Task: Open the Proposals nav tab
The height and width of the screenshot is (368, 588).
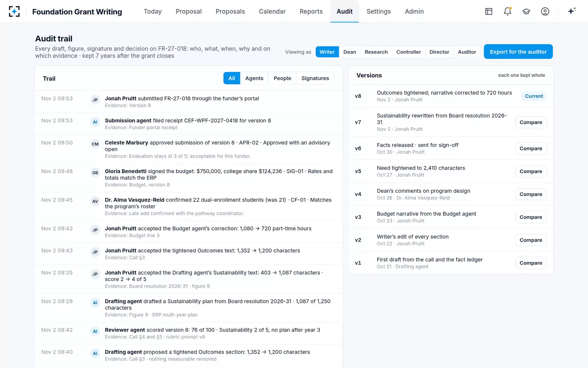Action: click(230, 11)
